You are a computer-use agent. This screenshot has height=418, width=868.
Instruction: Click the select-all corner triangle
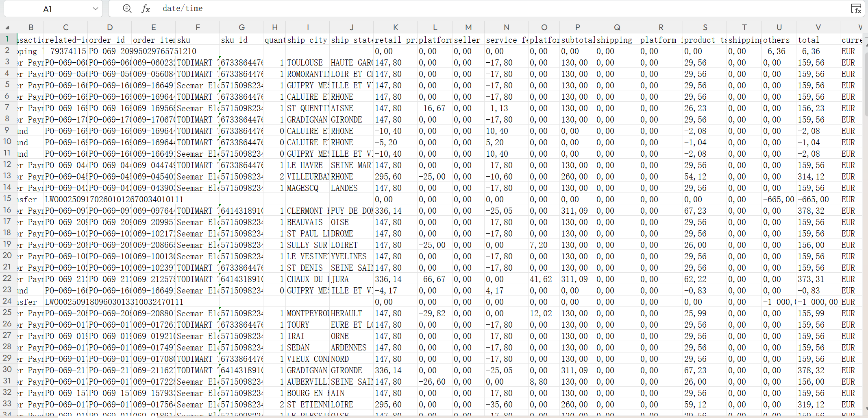(7, 28)
